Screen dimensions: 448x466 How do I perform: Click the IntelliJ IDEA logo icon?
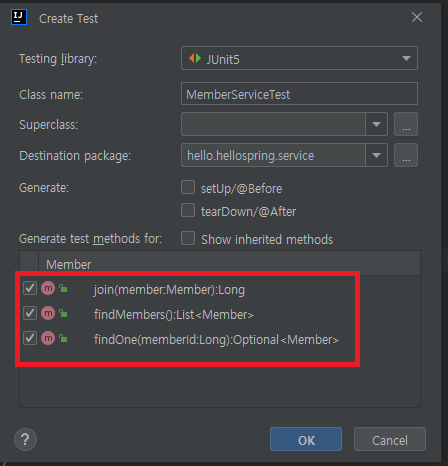coord(19,17)
